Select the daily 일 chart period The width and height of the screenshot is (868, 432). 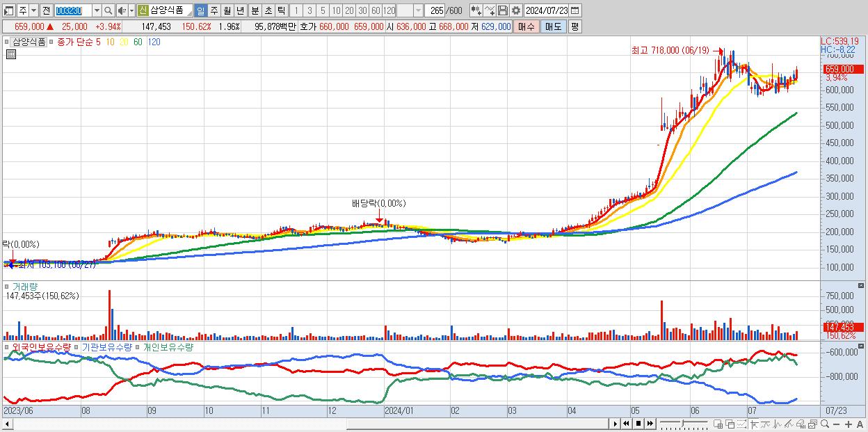200,10
